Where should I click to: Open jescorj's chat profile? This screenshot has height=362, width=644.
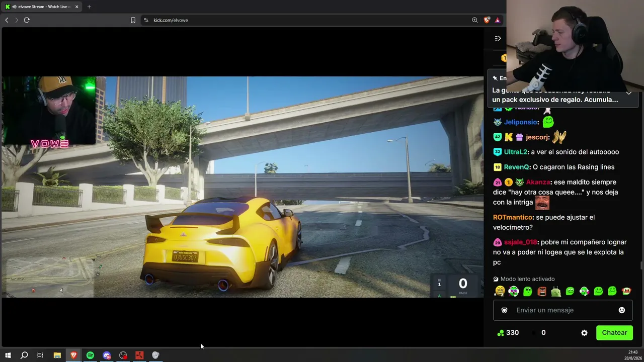(x=537, y=137)
